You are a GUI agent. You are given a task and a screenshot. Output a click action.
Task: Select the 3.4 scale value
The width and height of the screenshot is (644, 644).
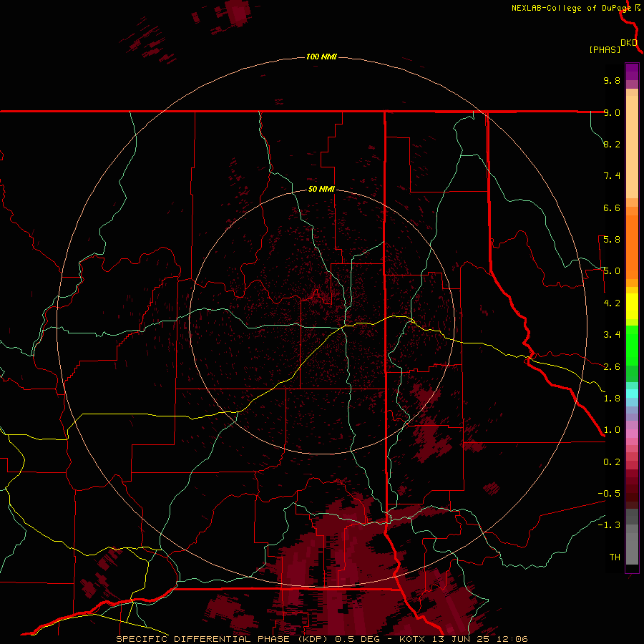click(x=612, y=335)
